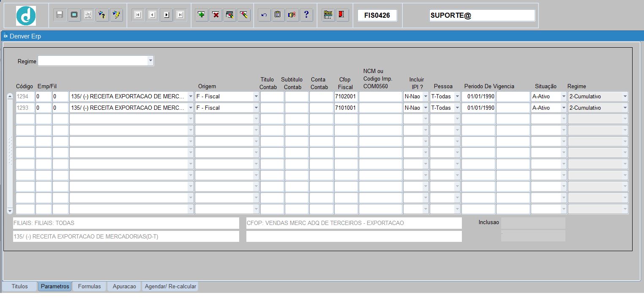Click Código field 1294
644x298 pixels.
25,96
